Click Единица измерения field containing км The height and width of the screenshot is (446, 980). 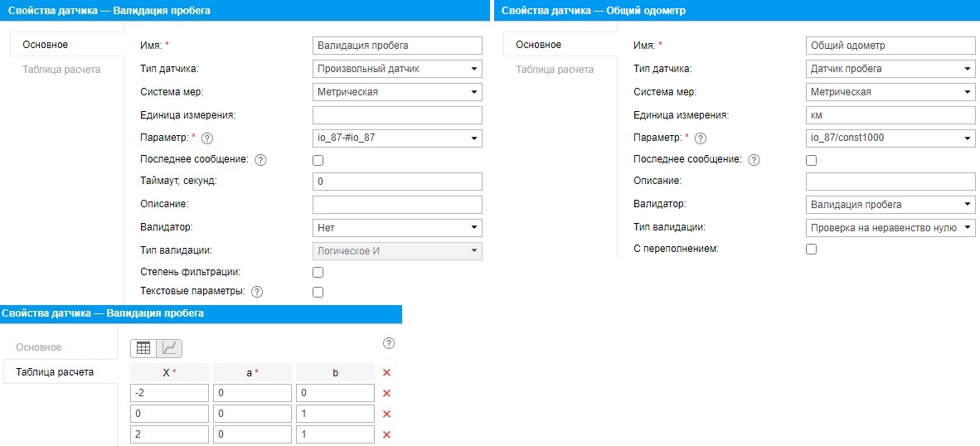click(890, 115)
